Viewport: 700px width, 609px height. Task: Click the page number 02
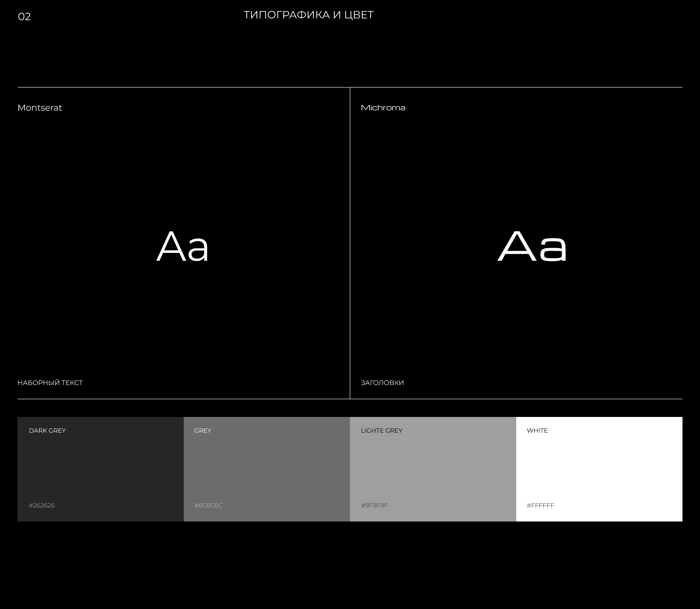pos(24,17)
